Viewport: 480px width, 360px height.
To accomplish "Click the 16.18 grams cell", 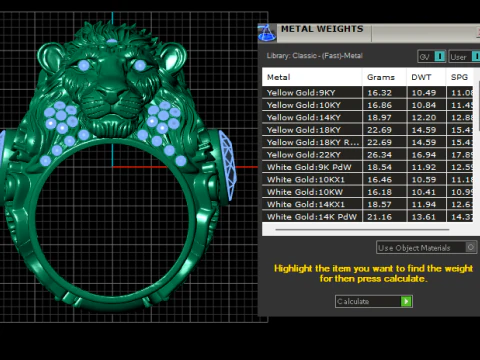I will click(x=384, y=192).
